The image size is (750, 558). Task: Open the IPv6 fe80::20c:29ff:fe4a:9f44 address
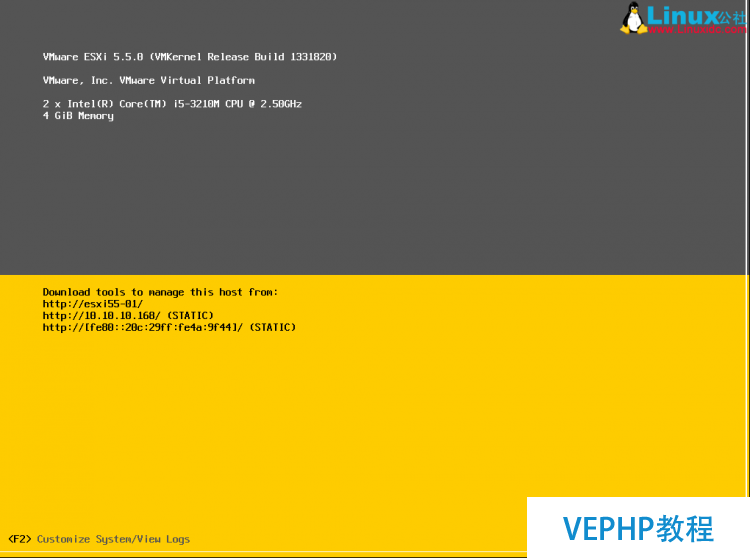tap(169, 328)
